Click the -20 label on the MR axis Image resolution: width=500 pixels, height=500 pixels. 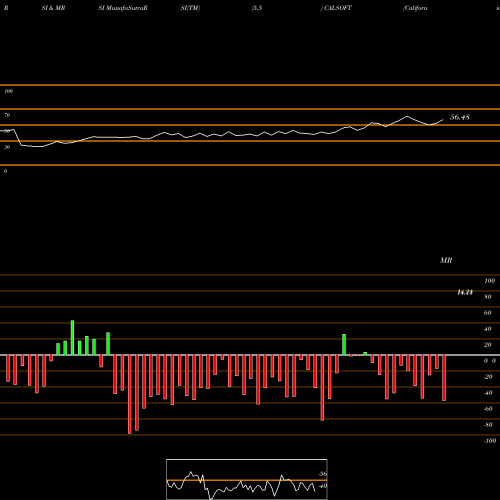point(488,377)
